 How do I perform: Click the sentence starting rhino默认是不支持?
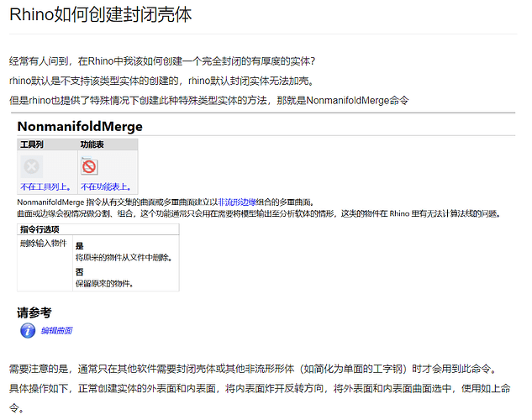[161, 81]
